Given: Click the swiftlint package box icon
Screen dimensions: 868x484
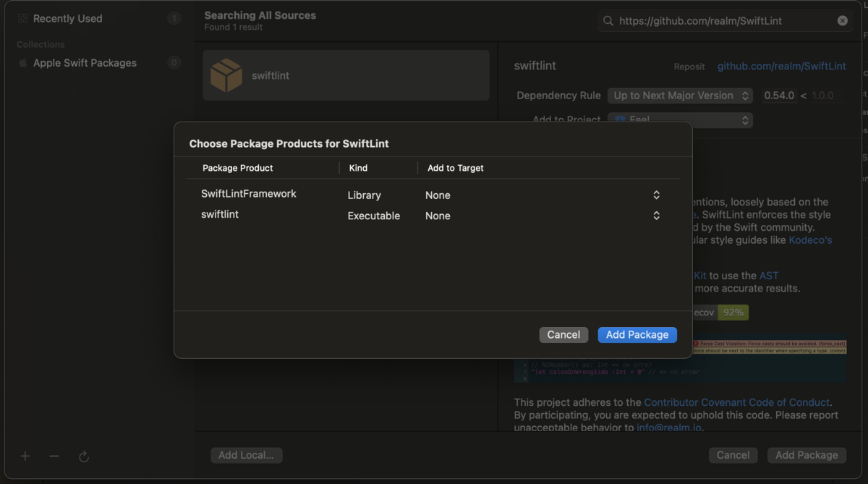Looking at the screenshot, I should [226, 75].
